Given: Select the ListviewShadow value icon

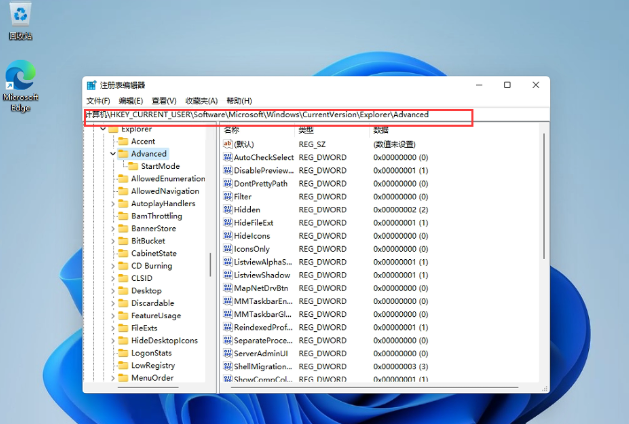Looking at the screenshot, I should point(228,275).
